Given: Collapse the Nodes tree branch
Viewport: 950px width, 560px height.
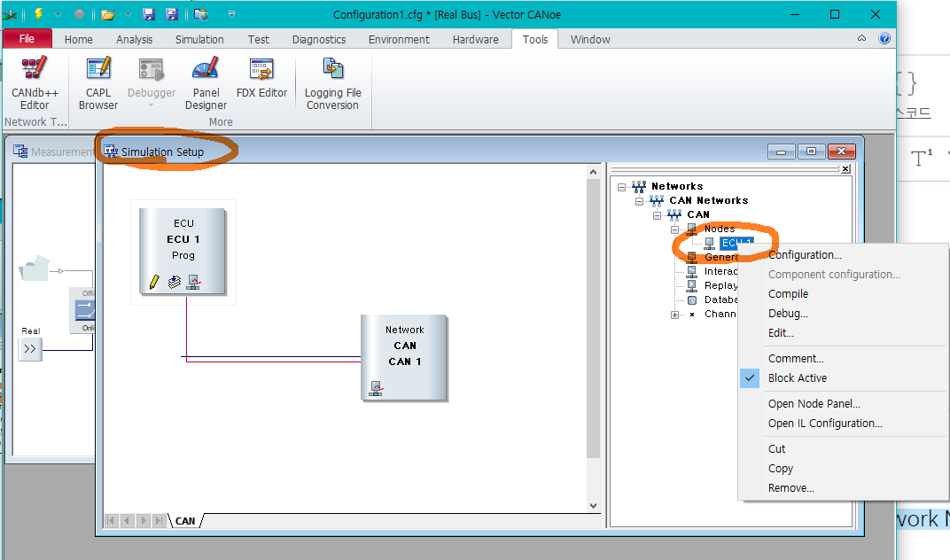Looking at the screenshot, I should click(x=674, y=229).
